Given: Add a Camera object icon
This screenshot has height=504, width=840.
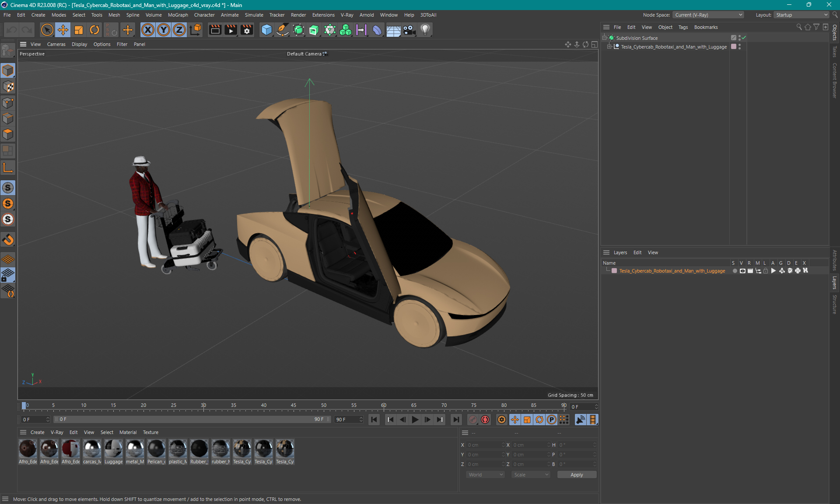Looking at the screenshot, I should click(409, 30).
